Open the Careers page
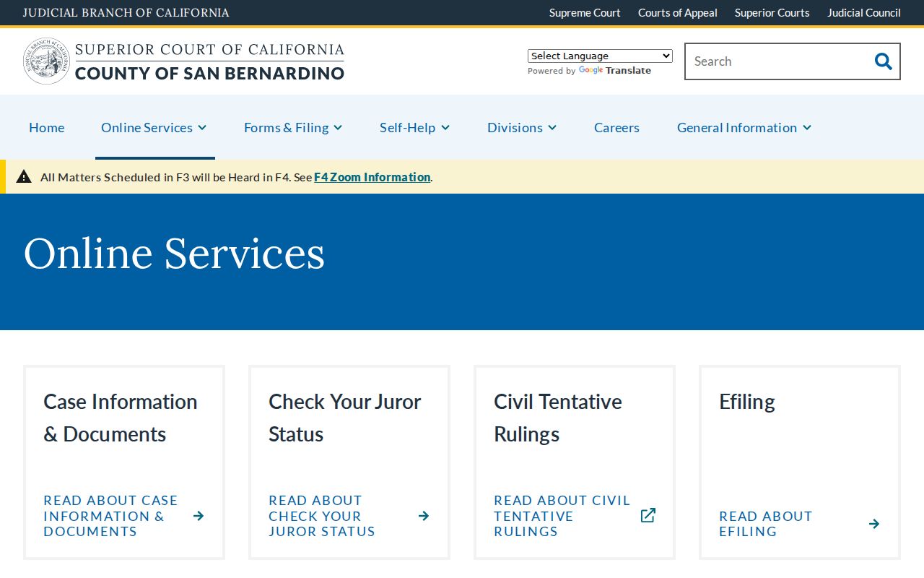The height and width of the screenshot is (578, 924). point(616,127)
